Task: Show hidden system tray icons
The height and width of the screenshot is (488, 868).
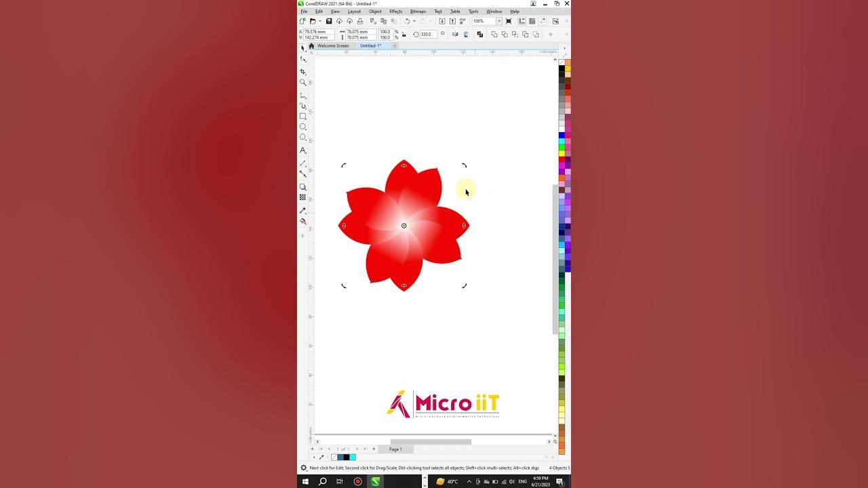Action: click(469, 481)
